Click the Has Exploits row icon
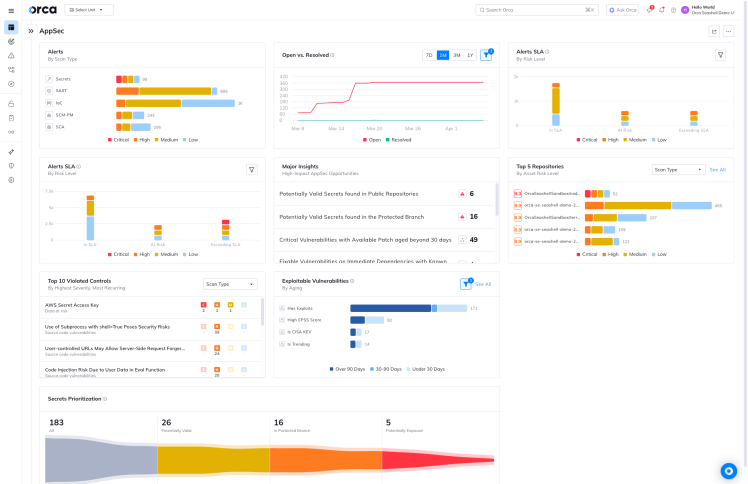The width and height of the screenshot is (748, 484). pyautogui.click(x=282, y=308)
